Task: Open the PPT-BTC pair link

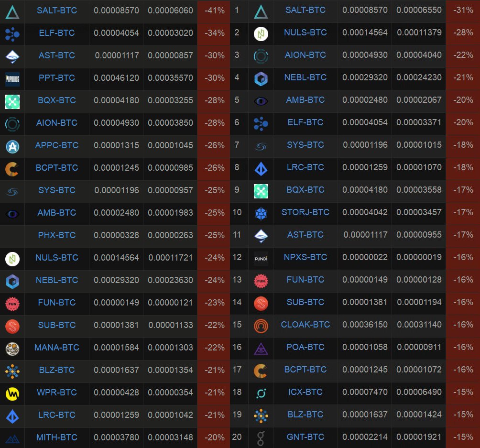Action: [57, 78]
